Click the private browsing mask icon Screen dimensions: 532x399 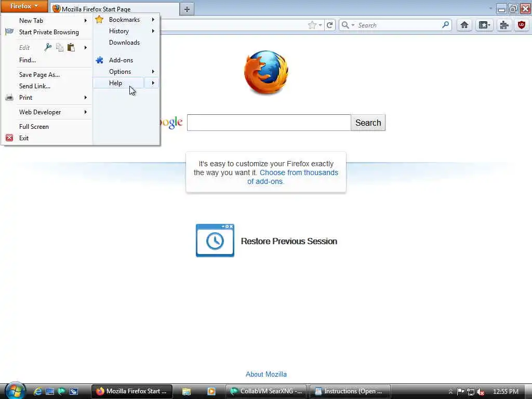coord(9,32)
